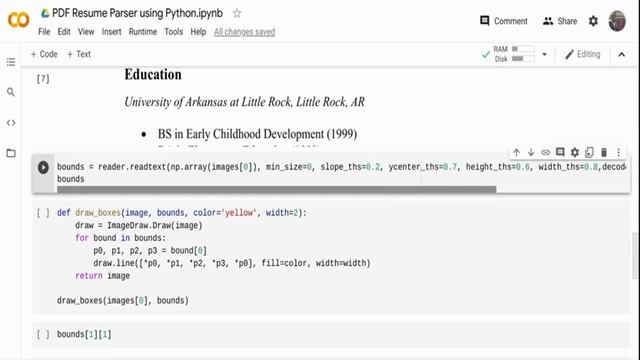
Task: Click the 'for bound in bounds:' line
Action: point(120,238)
